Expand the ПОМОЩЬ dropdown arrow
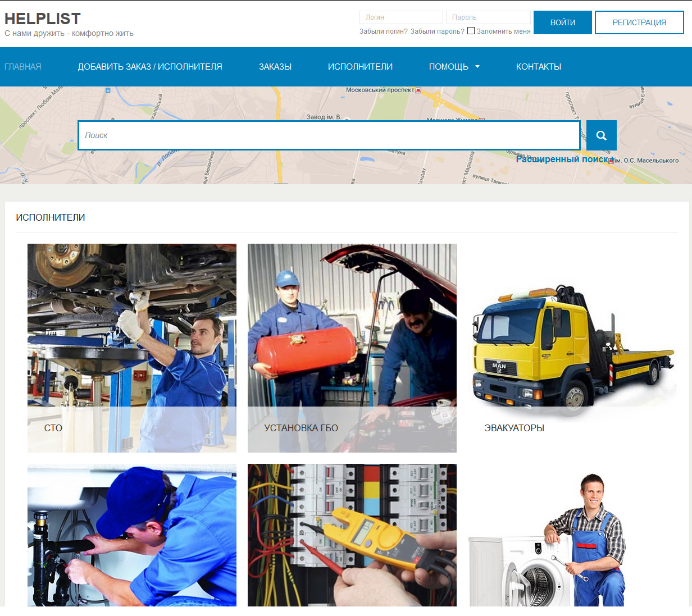692x616 pixels. (x=477, y=67)
